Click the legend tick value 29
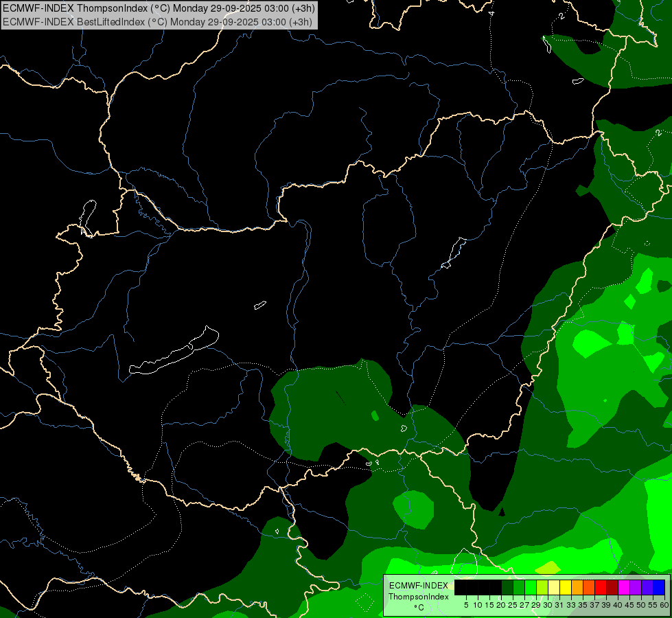 coord(535,605)
